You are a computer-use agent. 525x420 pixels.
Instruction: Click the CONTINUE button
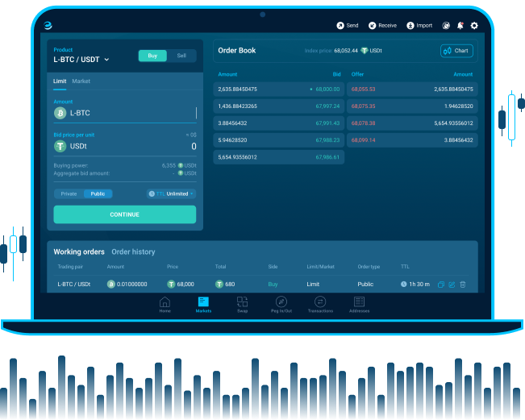click(125, 214)
